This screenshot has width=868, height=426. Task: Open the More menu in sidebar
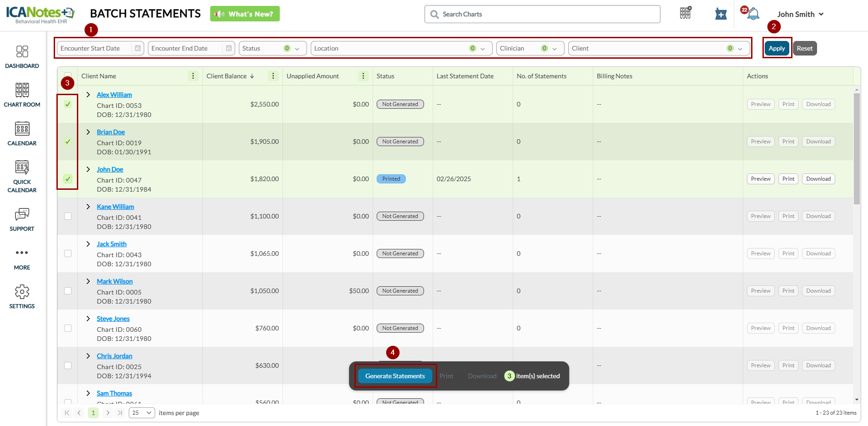click(x=22, y=253)
